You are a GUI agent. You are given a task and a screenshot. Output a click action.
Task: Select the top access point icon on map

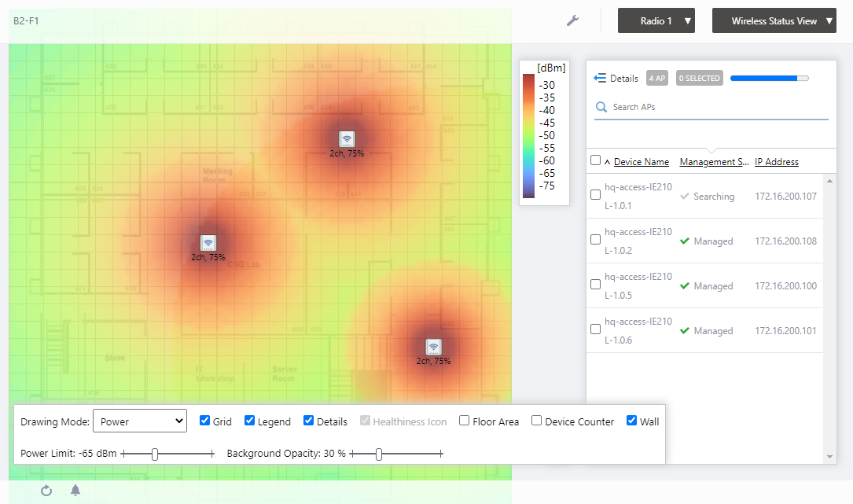[x=347, y=139]
